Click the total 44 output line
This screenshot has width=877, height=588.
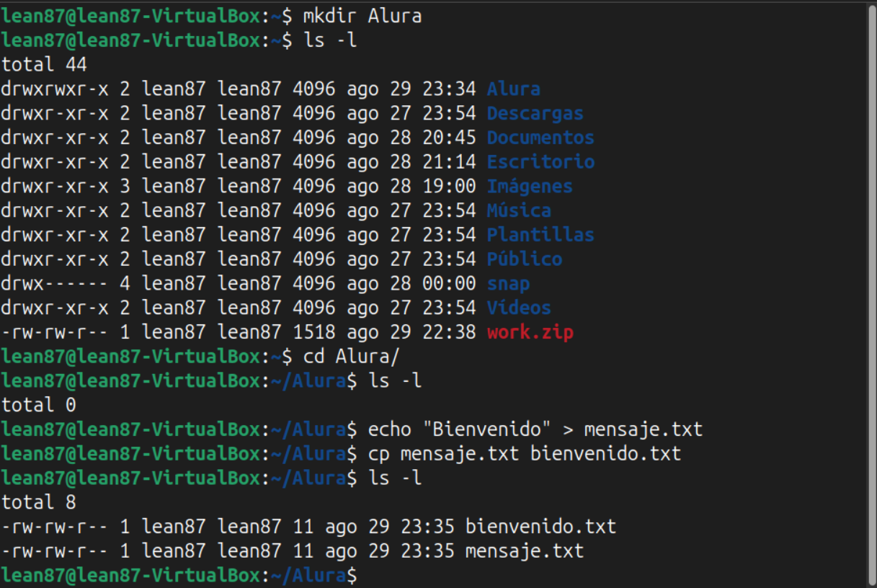pyautogui.click(x=44, y=65)
